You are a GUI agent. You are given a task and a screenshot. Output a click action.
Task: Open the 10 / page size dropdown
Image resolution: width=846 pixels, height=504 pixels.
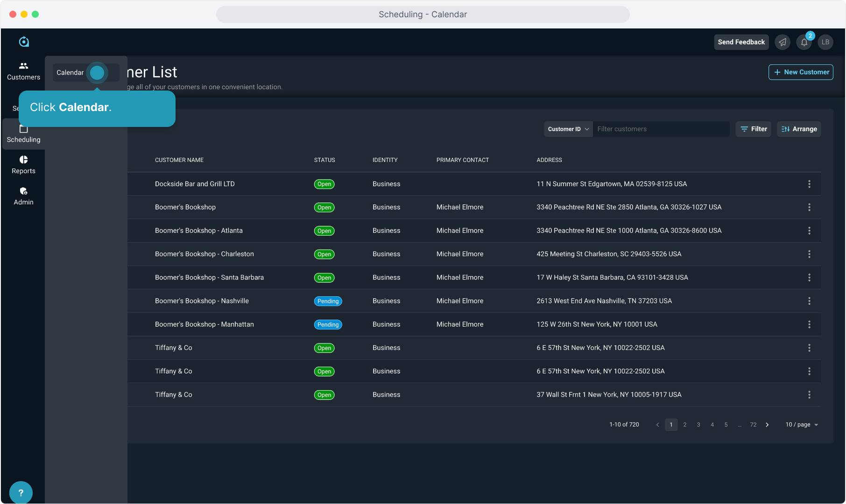[801, 425]
